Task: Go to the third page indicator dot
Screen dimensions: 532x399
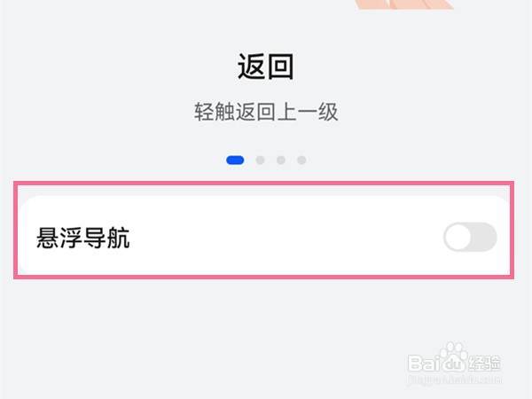Action: (281, 160)
